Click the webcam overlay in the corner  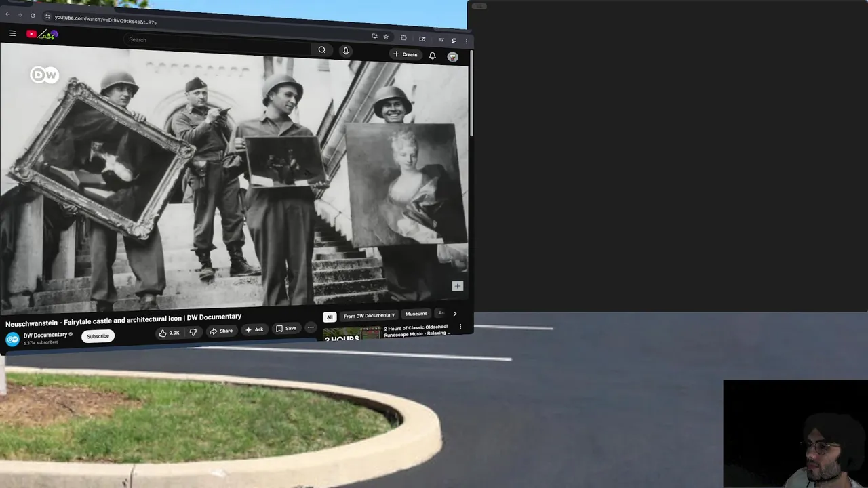[795, 434]
